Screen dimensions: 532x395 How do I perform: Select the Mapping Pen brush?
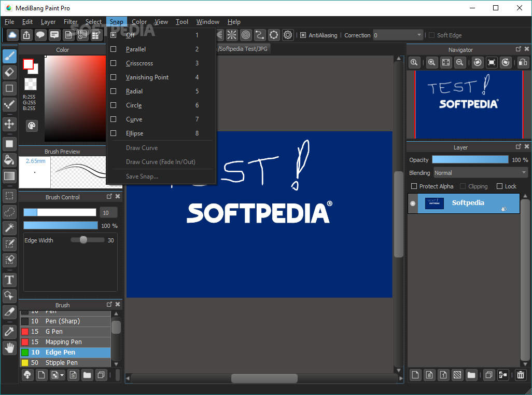click(x=65, y=342)
